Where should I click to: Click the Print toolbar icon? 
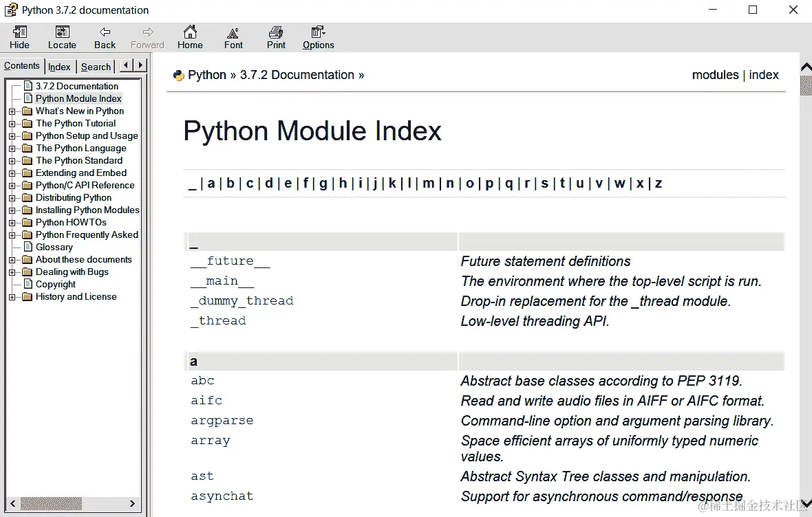point(276,32)
